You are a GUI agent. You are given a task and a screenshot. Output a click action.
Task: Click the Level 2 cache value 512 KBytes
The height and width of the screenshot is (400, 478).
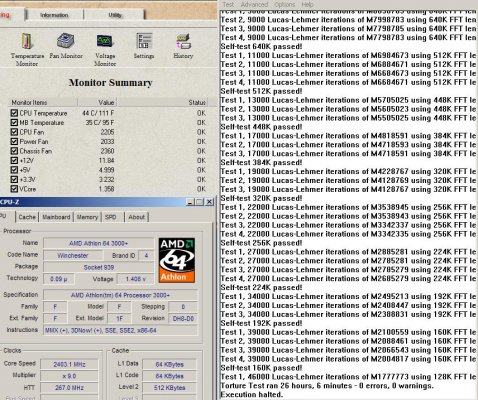(x=169, y=388)
